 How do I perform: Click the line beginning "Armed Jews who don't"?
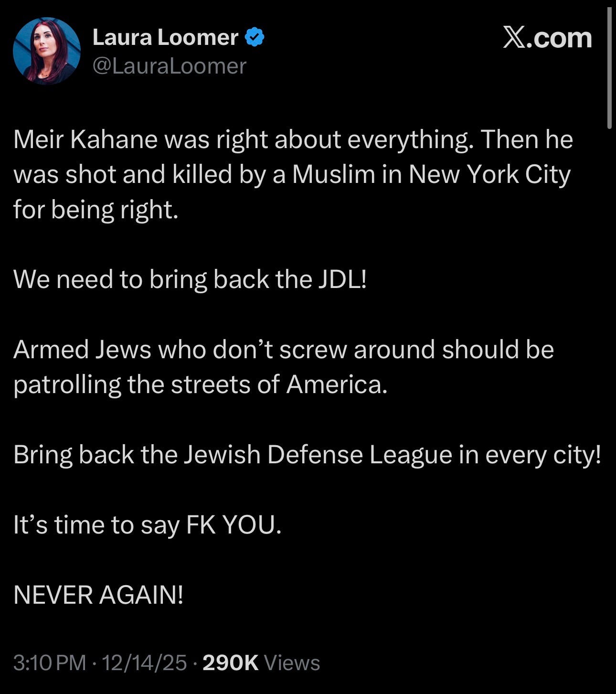tap(284, 350)
